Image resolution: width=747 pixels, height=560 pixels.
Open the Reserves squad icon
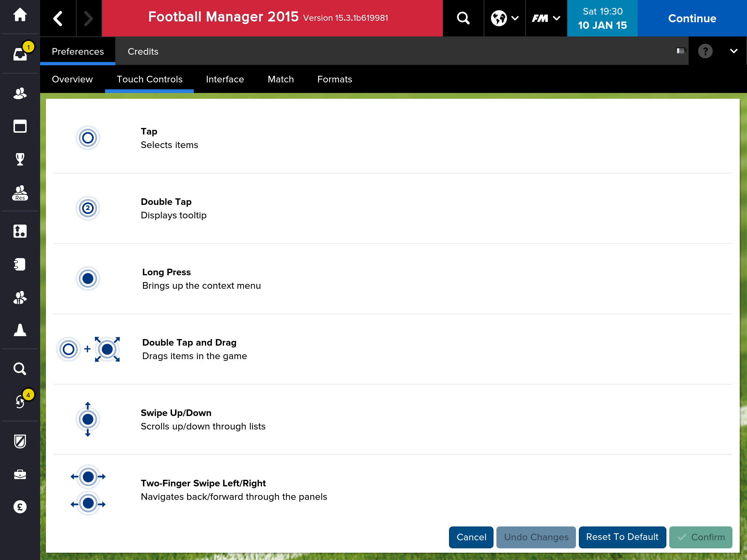pyautogui.click(x=20, y=192)
